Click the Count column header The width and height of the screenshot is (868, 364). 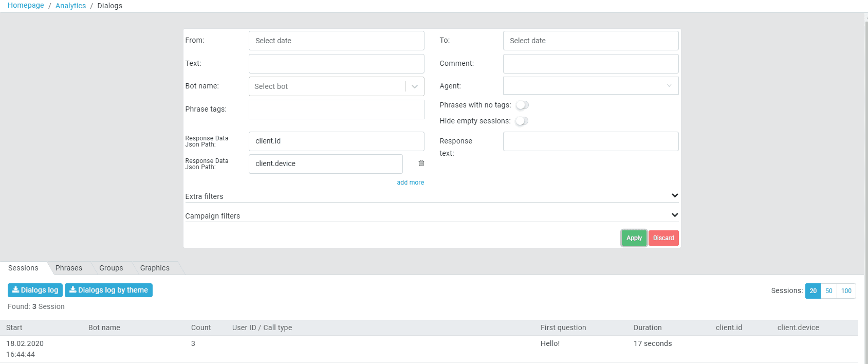click(x=201, y=327)
